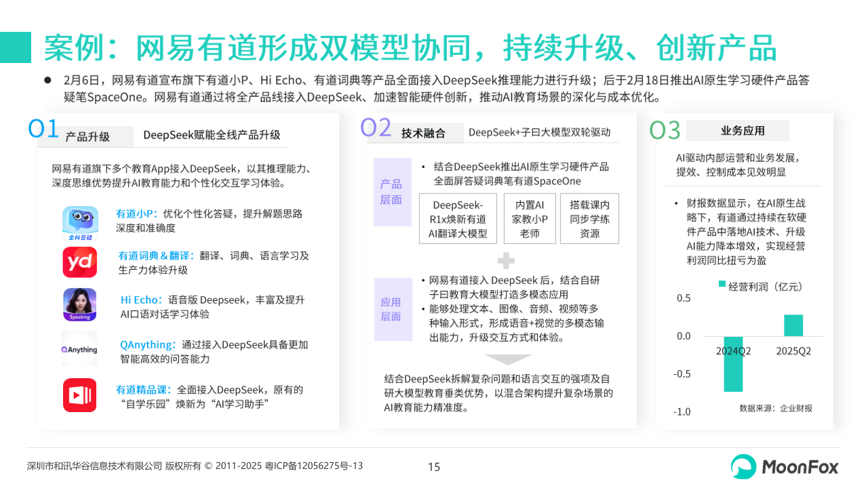Select the Hi Echo Speaking avatar icon

click(80, 305)
